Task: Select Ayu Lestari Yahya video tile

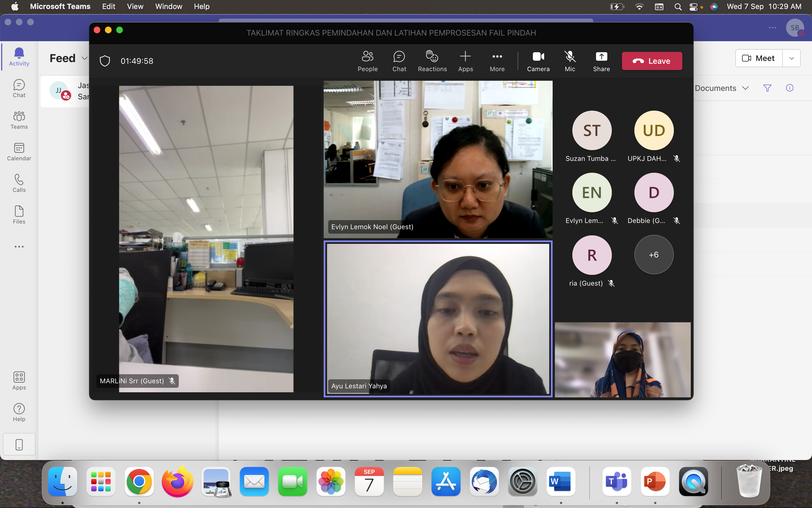Action: pos(438,319)
